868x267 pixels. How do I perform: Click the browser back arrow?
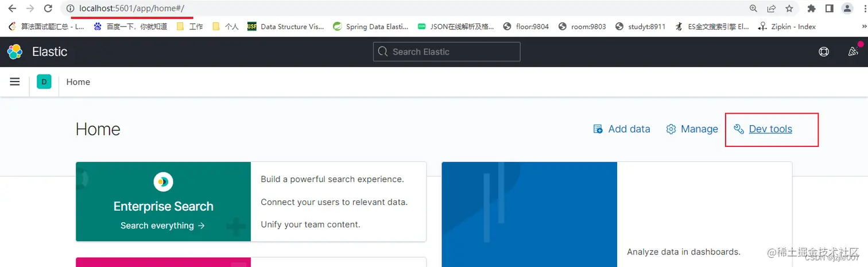click(x=12, y=9)
